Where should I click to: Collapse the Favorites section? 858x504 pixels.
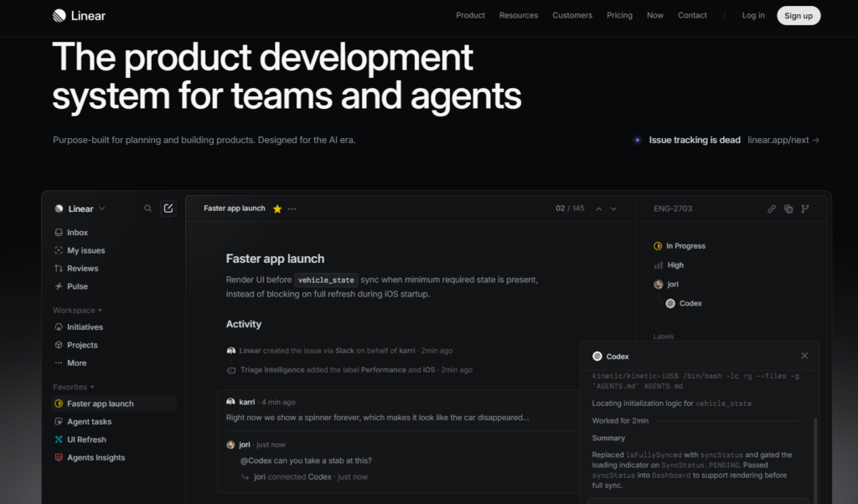[x=74, y=387]
